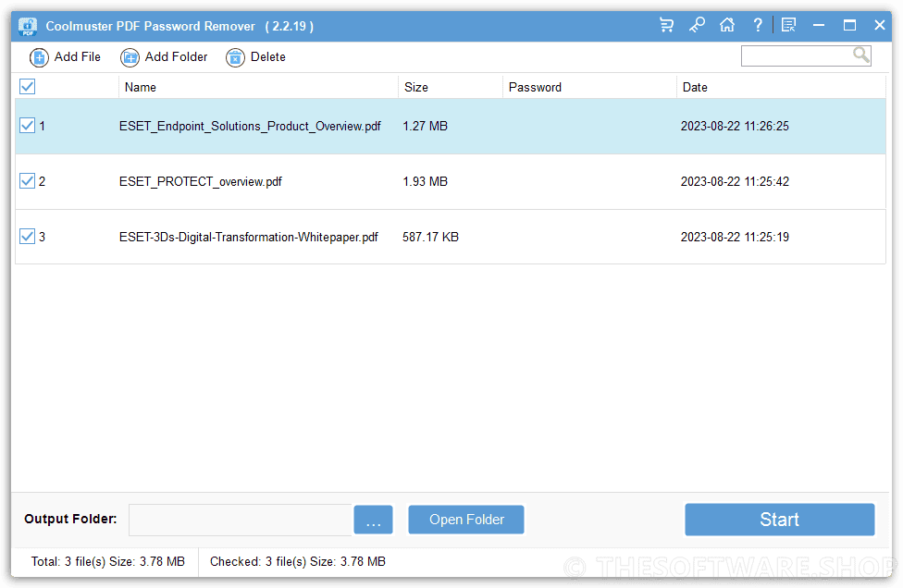The width and height of the screenshot is (903, 588).
Task: Click the Add Folder button
Action: (164, 57)
